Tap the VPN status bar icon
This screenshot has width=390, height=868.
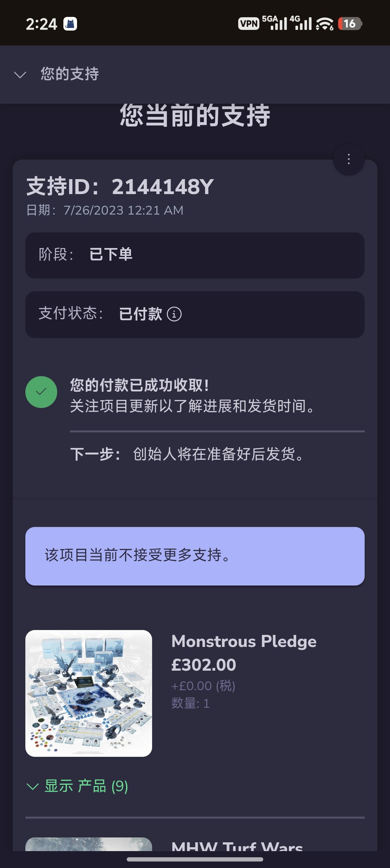[x=249, y=24]
